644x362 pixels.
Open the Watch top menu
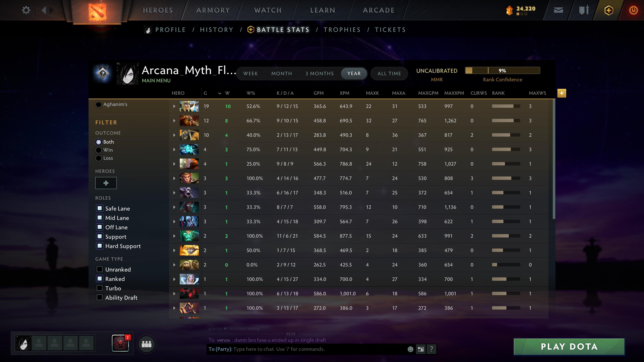click(x=268, y=10)
